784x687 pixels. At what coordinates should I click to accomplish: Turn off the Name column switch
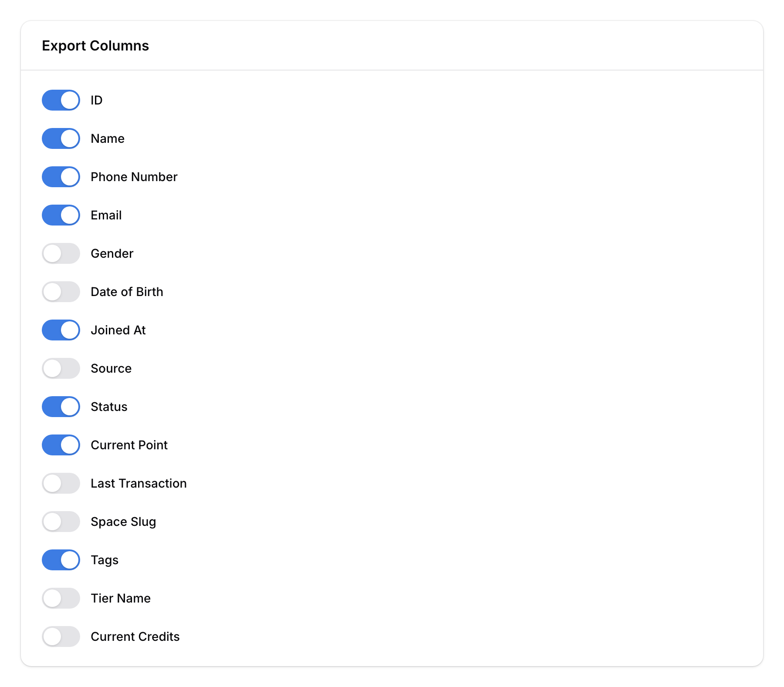(61, 138)
